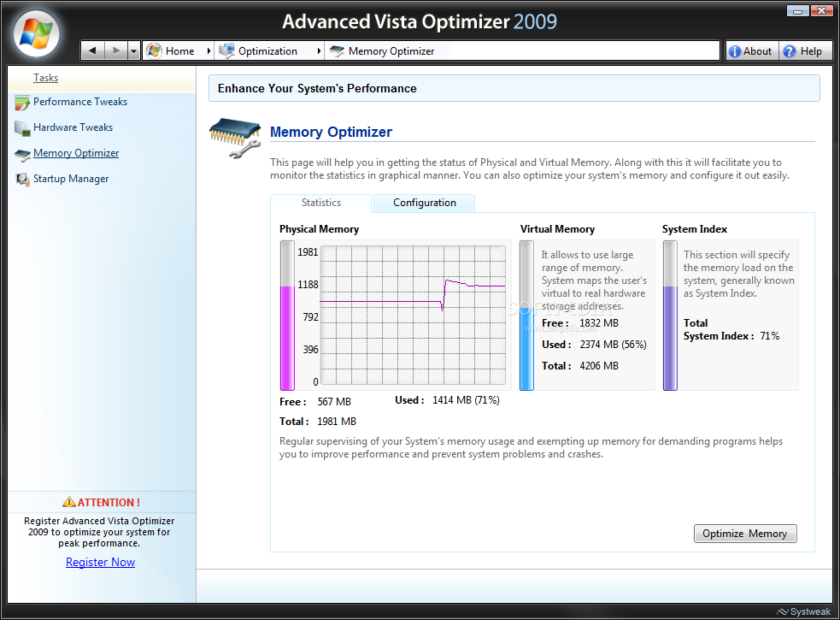Click the System Index section label
840x620 pixels.
pos(694,229)
